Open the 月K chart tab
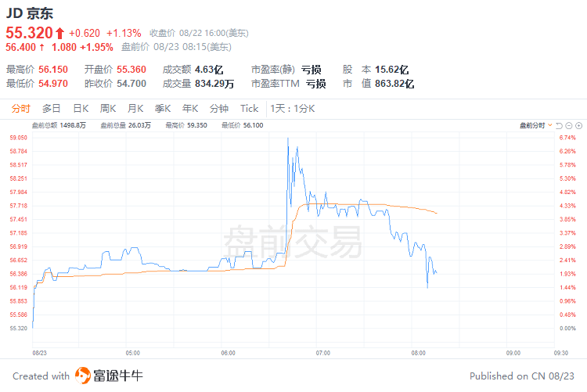The width and height of the screenshot is (587, 392). coord(135,109)
